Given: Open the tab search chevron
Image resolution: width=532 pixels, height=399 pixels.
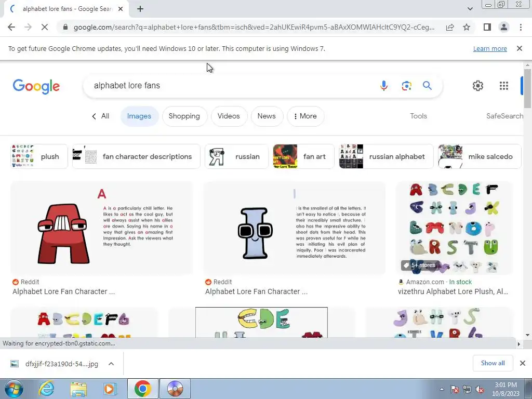Looking at the screenshot, I should click(470, 9).
